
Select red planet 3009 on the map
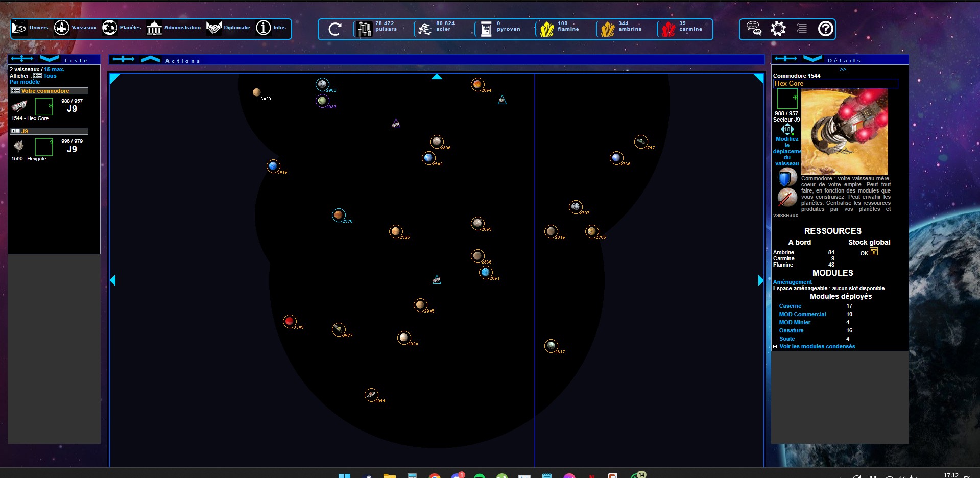(x=290, y=321)
